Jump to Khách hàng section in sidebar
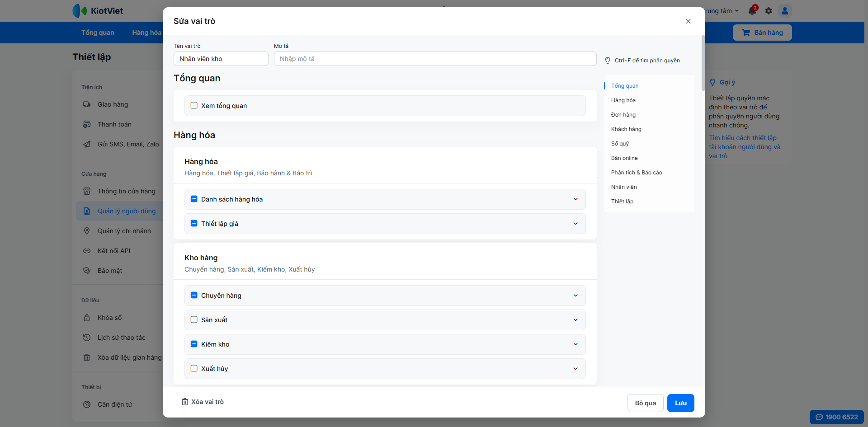The width and height of the screenshot is (868, 427). pyautogui.click(x=626, y=129)
